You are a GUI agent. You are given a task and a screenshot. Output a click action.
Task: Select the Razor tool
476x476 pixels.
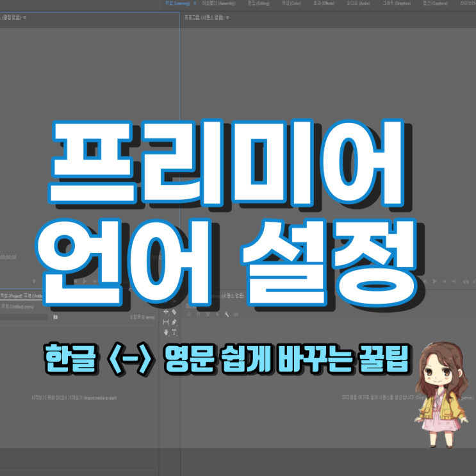click(x=174, y=311)
